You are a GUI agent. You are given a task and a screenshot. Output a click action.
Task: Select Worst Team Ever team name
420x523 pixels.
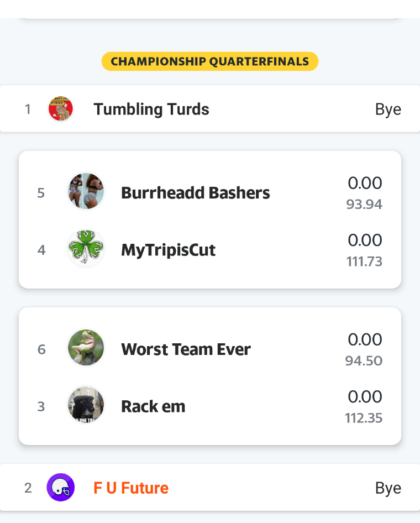click(x=186, y=349)
